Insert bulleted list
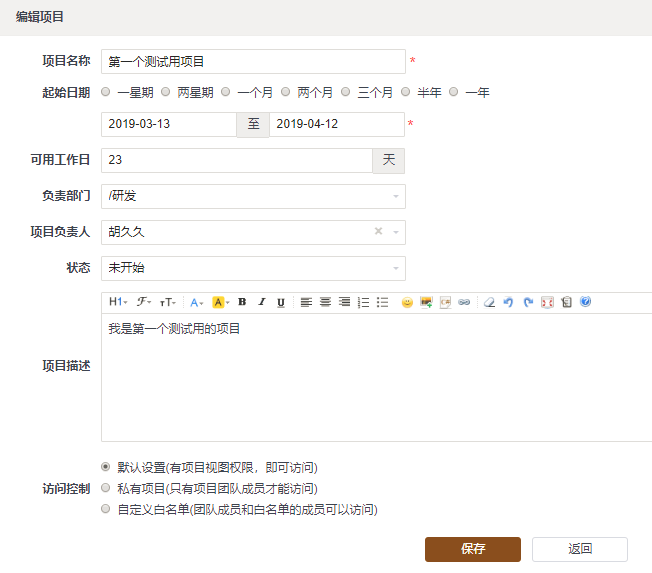This screenshot has width=652, height=573. pos(383,302)
